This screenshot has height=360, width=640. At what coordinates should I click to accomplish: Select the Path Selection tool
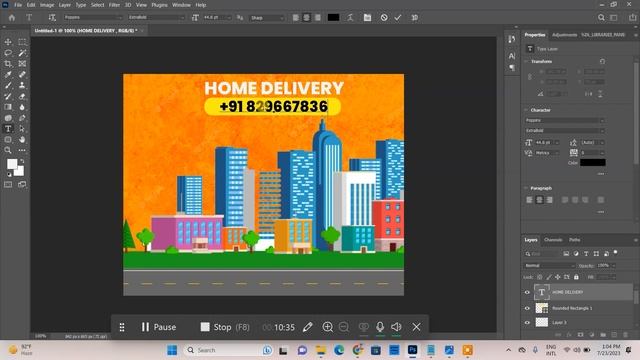(22, 129)
